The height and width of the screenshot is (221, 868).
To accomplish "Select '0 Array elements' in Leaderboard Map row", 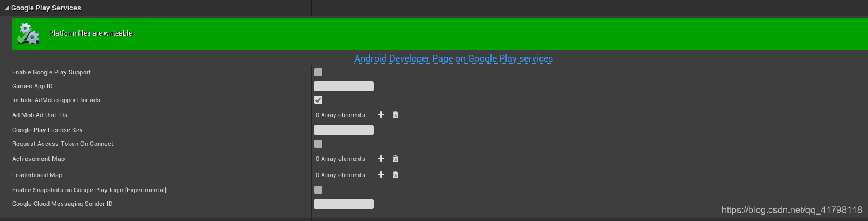I will [x=341, y=175].
